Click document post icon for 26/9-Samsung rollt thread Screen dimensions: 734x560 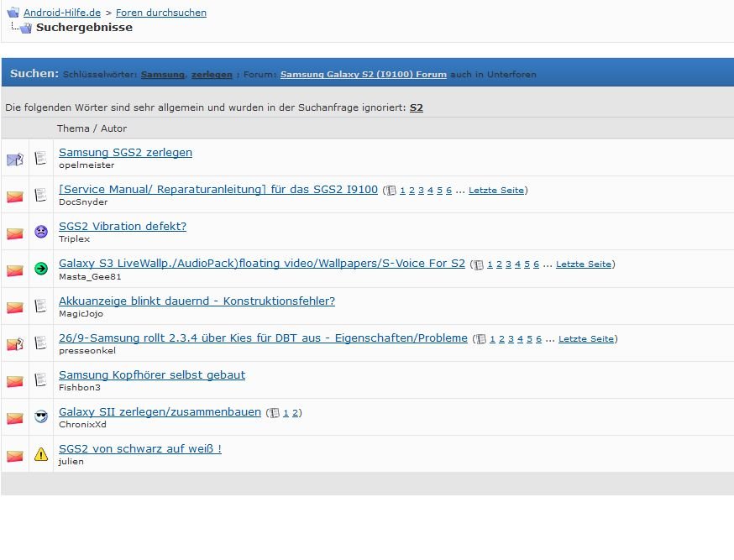pos(40,343)
